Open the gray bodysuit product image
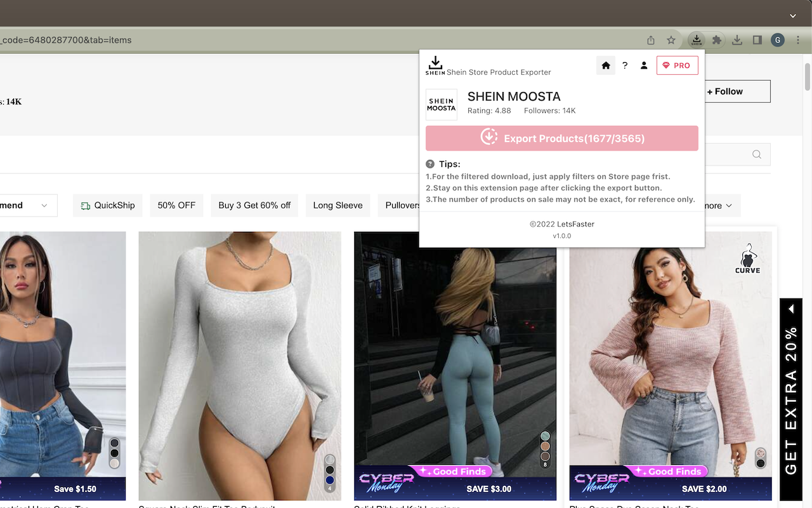This screenshot has height=508, width=812. click(240, 366)
